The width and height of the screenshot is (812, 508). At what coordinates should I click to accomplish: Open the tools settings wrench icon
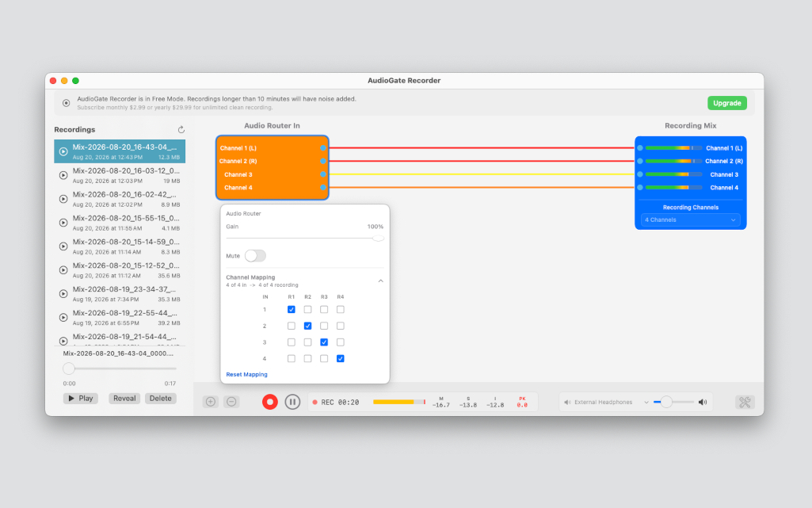[x=745, y=403]
